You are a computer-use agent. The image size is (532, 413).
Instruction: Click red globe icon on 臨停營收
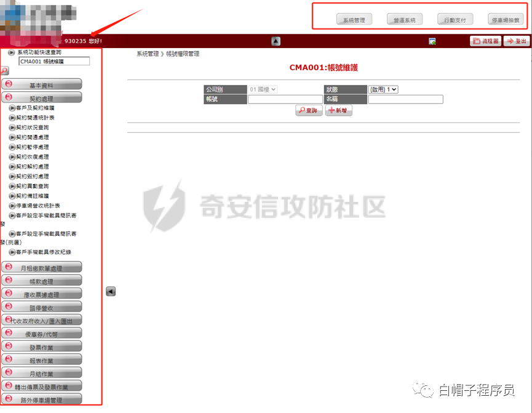click(x=9, y=307)
